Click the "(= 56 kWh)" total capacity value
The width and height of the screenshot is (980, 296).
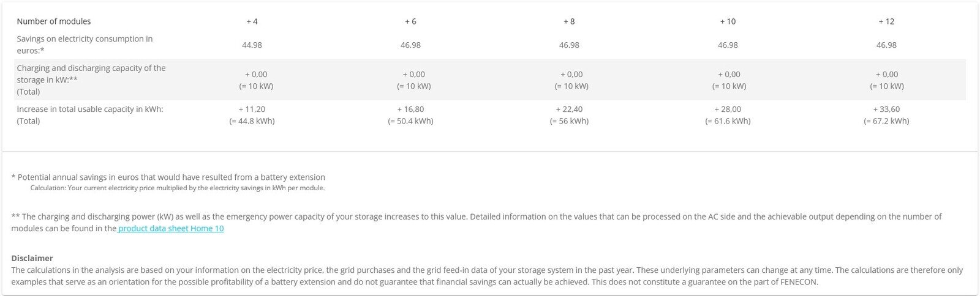pos(569,121)
